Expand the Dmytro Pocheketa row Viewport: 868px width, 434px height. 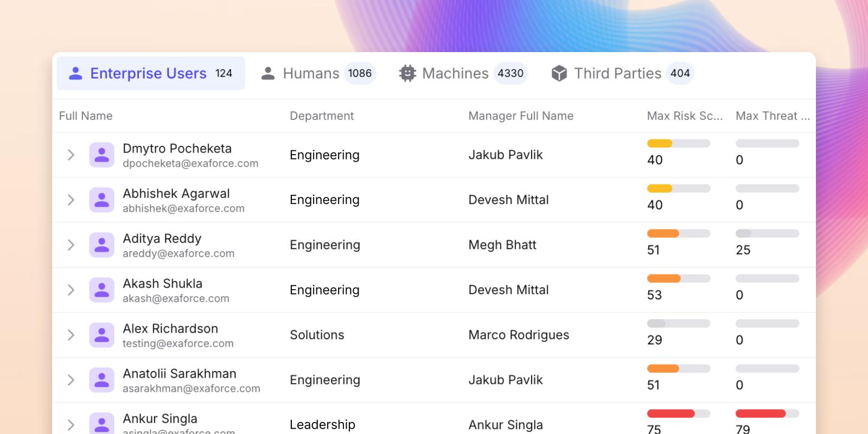click(x=71, y=155)
